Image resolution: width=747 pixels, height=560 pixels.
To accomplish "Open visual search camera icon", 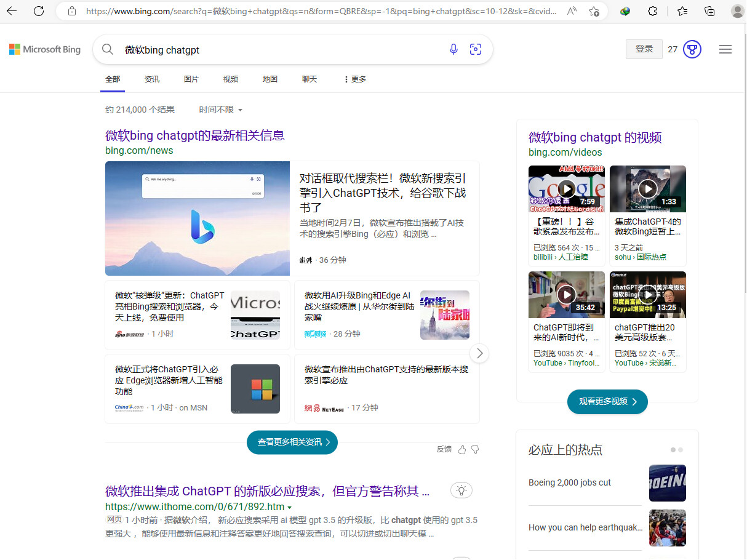I will [476, 50].
